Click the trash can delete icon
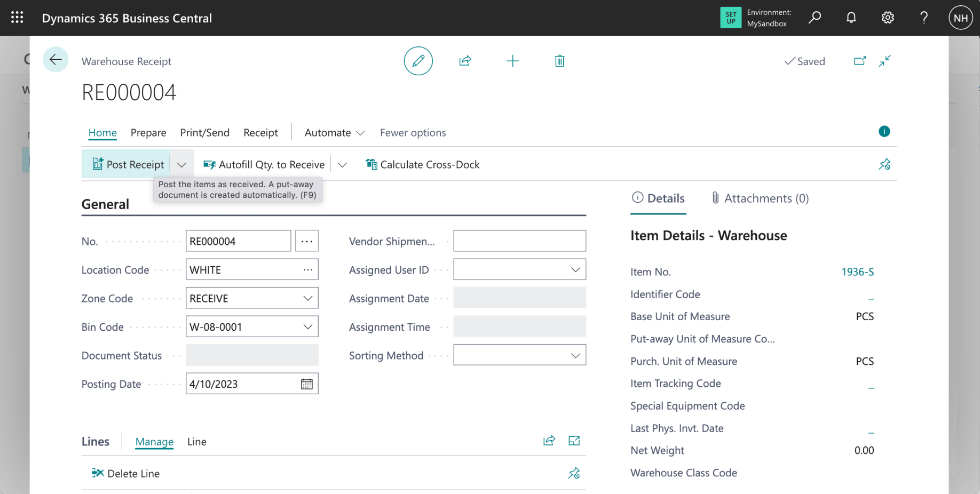The height and width of the screenshot is (494, 980). click(x=559, y=61)
